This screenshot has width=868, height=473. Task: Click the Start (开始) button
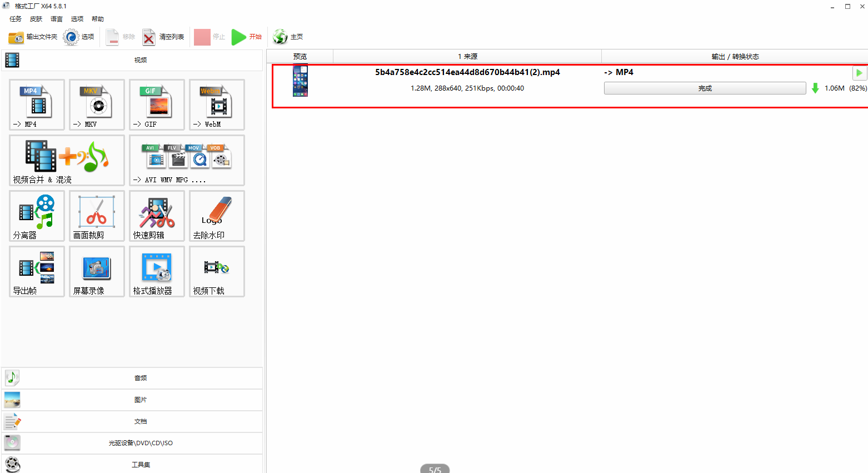point(247,37)
